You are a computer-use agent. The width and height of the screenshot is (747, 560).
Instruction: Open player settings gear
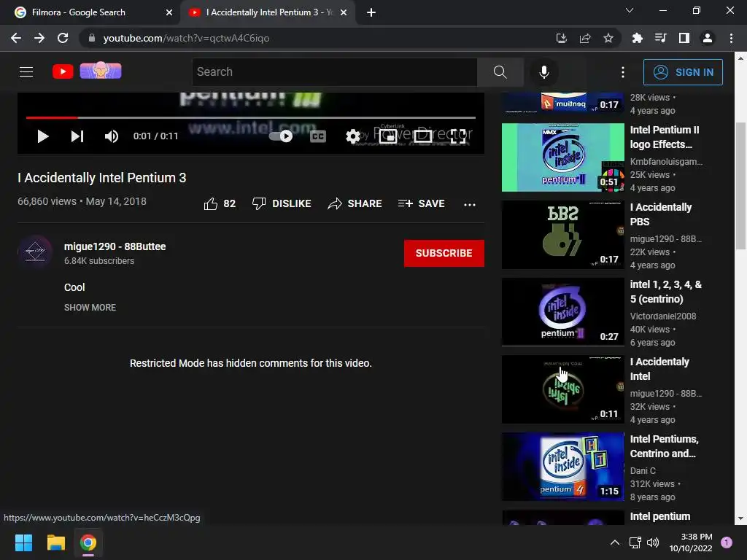coord(352,136)
